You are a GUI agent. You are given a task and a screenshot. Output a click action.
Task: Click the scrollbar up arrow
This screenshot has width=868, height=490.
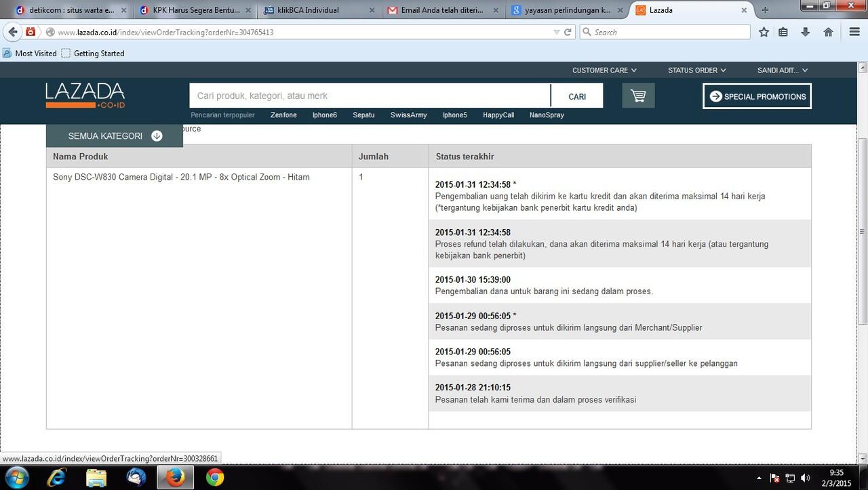[863, 66]
